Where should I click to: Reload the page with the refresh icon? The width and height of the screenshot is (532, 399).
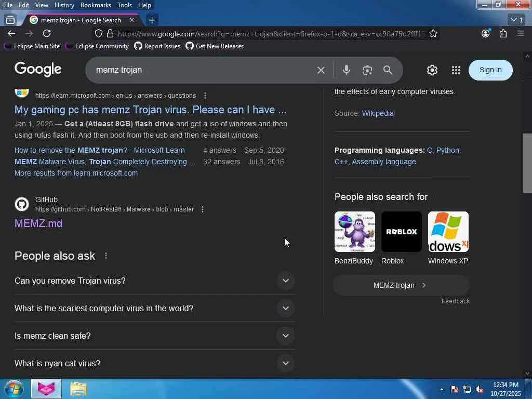click(x=47, y=33)
